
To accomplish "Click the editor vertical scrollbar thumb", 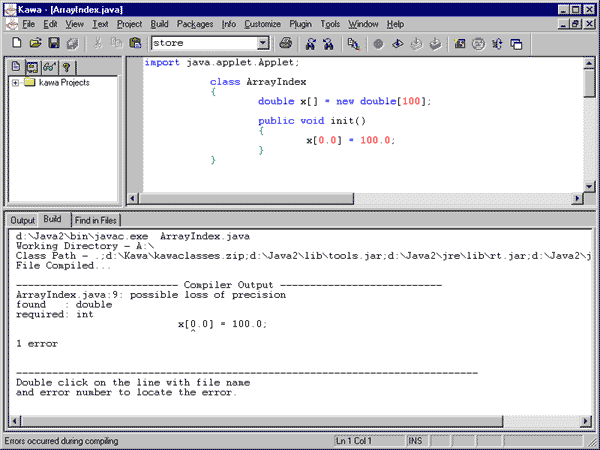I will click(589, 83).
